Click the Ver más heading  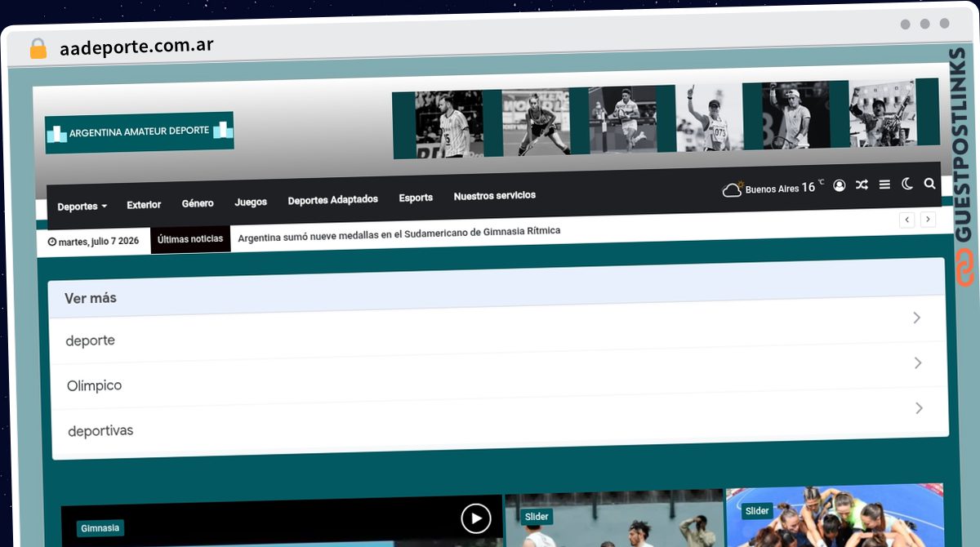91,298
